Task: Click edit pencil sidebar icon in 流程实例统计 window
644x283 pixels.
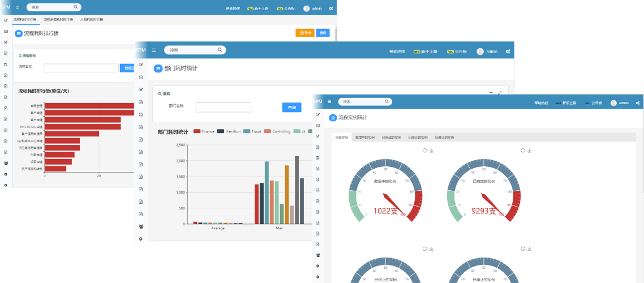Action: coord(318,114)
